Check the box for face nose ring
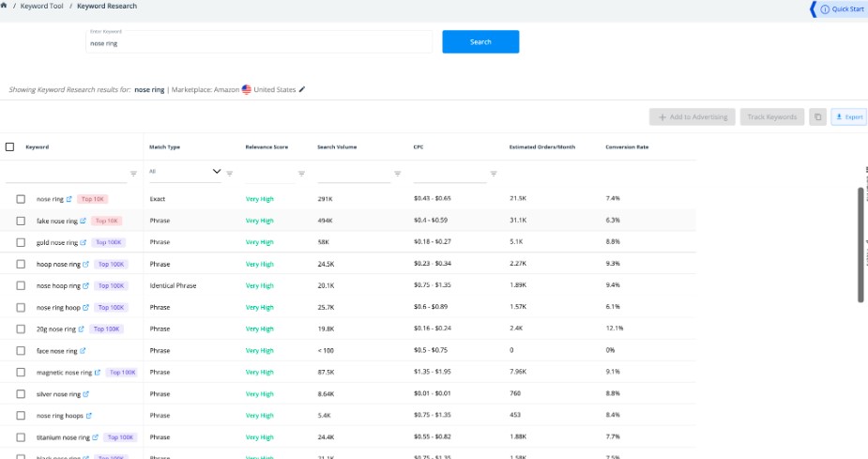Viewport: 868px width, 459px height. (x=21, y=350)
